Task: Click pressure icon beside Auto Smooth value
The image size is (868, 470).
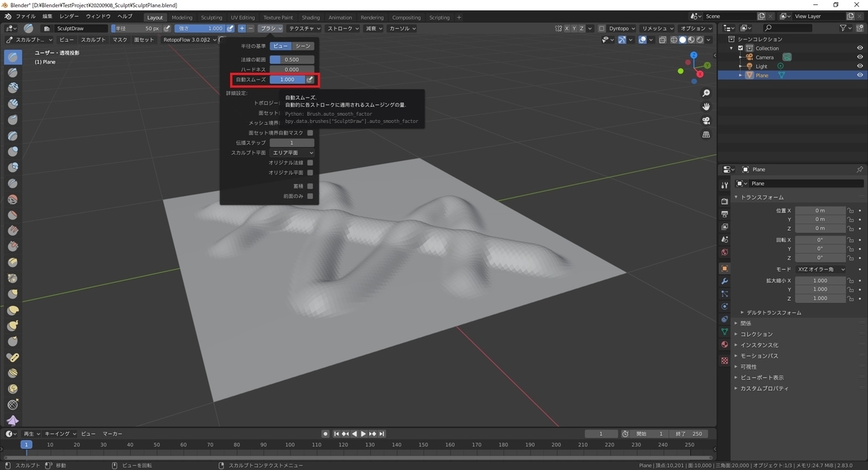Action: point(310,80)
